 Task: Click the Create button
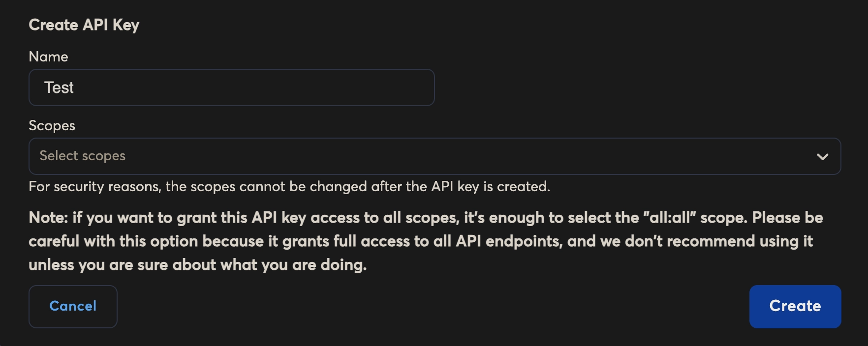pos(795,306)
